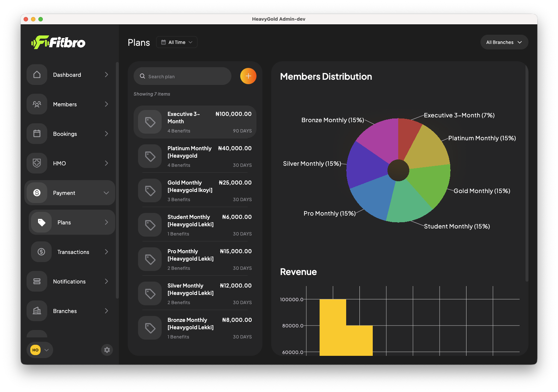Click the Executive 3-Month tag icon
Viewport: 558px width, 392px height.
[150, 122]
